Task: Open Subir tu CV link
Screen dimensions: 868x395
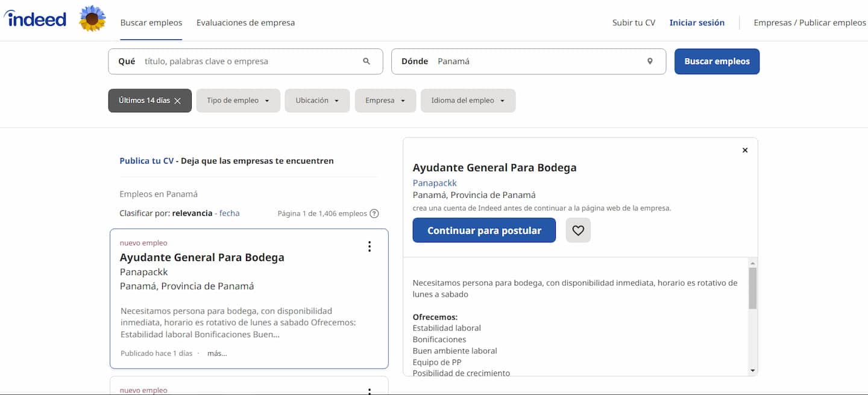Action: coord(634,23)
